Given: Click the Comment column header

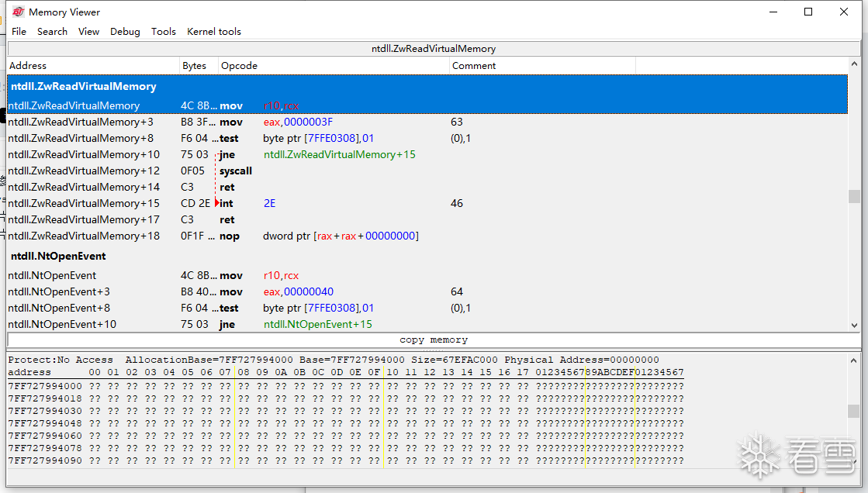Looking at the screenshot, I should tap(473, 66).
